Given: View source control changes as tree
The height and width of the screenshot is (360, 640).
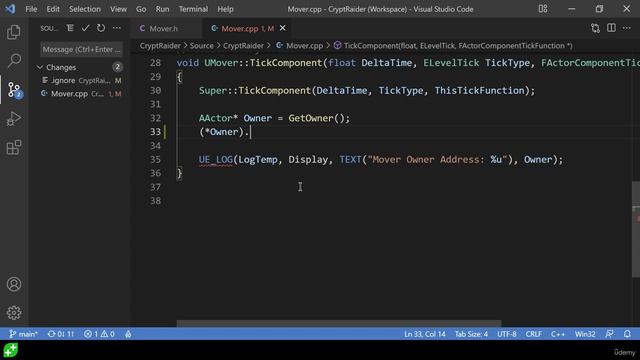Looking at the screenshot, I should pos(70,28).
